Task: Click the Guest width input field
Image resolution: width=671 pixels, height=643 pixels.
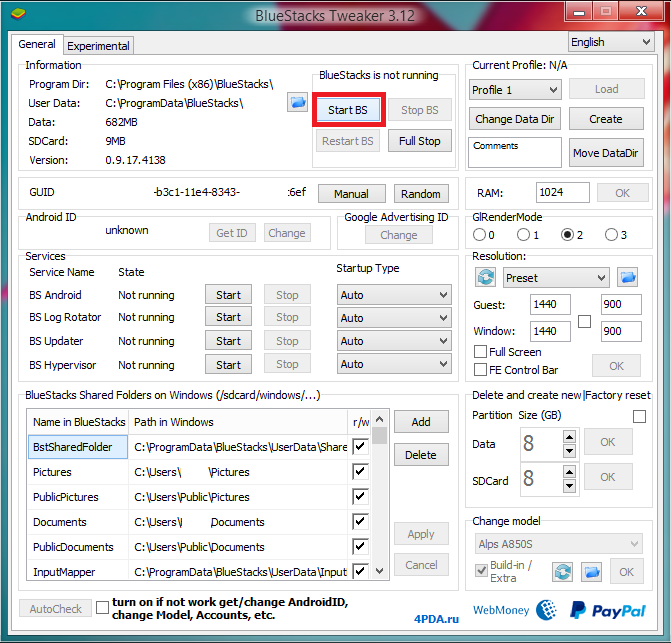Action: pyautogui.click(x=550, y=304)
